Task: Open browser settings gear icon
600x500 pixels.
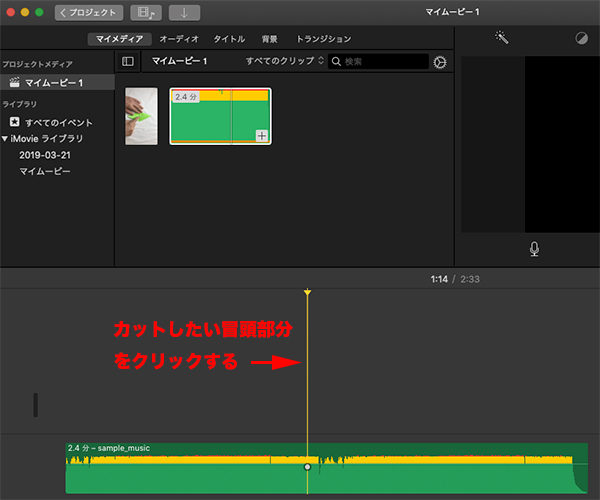Action: (440, 62)
